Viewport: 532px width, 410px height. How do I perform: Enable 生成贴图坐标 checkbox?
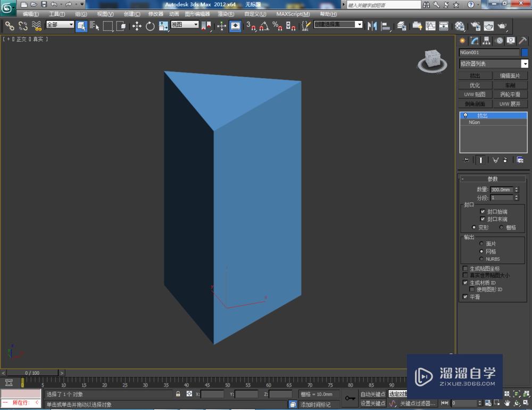465,268
